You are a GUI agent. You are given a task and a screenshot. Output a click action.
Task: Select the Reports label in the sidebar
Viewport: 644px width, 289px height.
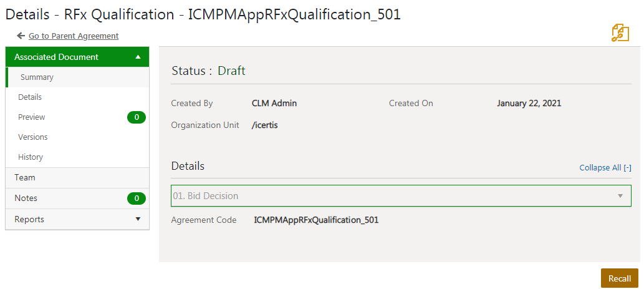pos(29,220)
